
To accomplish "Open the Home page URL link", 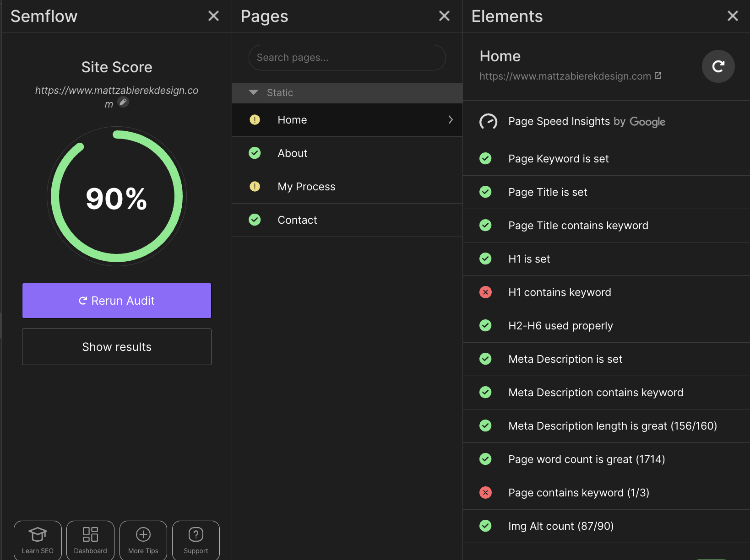I will [565, 76].
